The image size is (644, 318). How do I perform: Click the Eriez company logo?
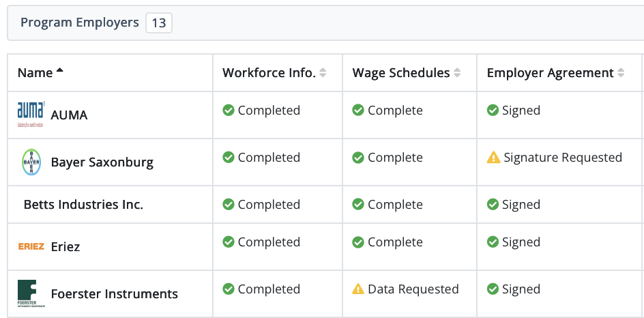(31, 246)
